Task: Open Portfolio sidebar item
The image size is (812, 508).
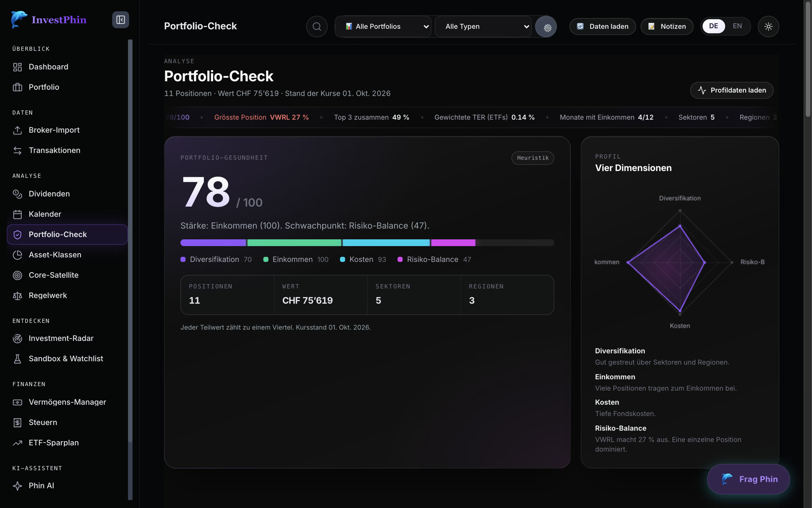Action: 67,87
